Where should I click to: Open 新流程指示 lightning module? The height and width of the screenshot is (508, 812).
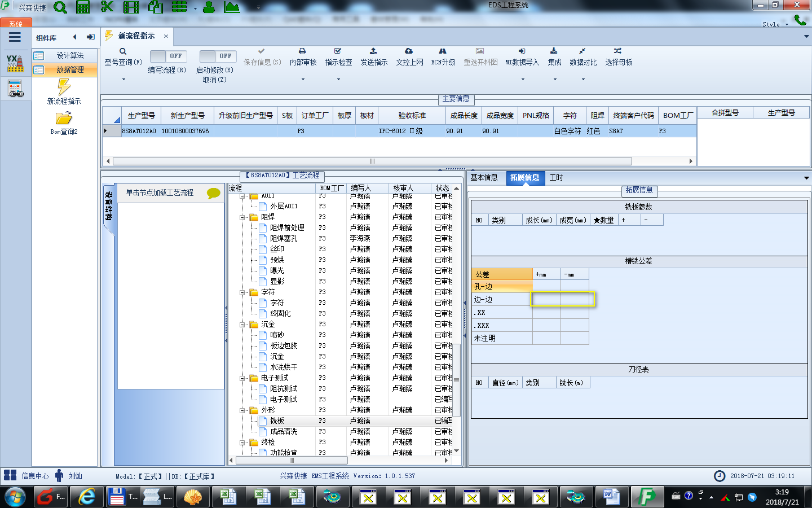coord(64,92)
